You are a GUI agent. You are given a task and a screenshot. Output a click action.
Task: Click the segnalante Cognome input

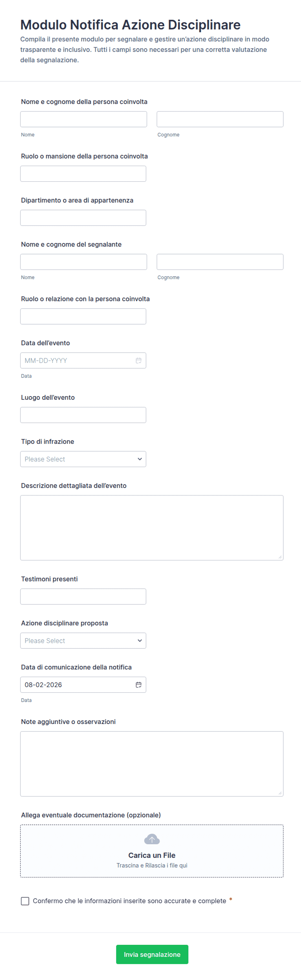[x=220, y=262]
